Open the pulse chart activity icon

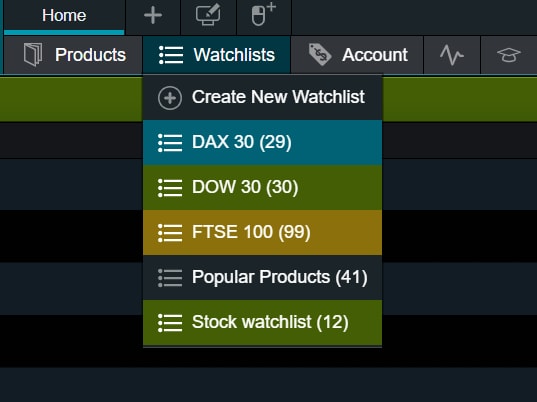[x=452, y=55]
